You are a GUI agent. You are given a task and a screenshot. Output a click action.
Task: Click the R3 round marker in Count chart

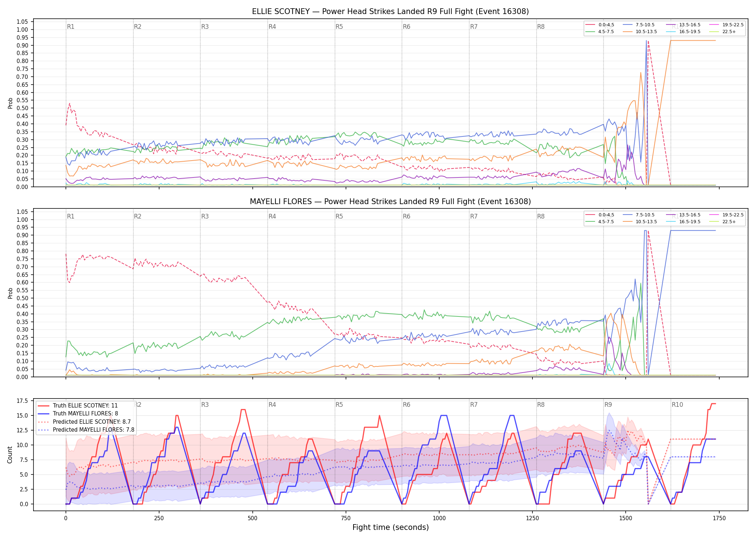[x=205, y=405]
